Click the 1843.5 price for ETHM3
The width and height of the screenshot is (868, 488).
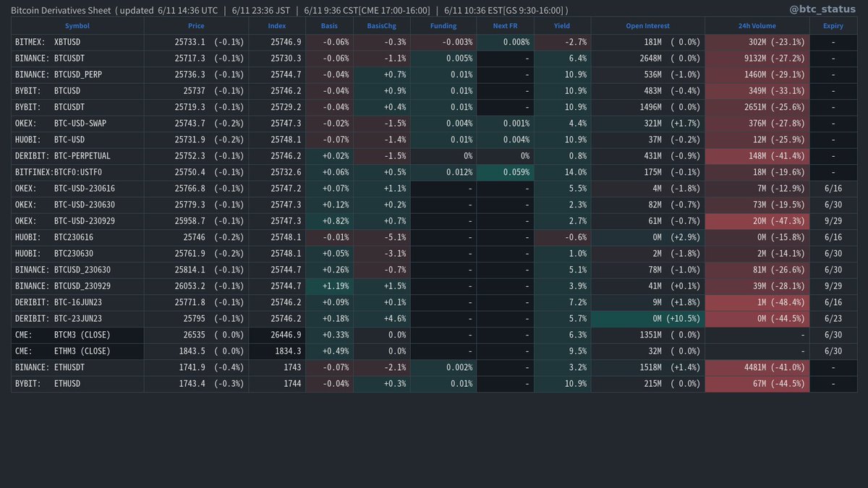[192, 351]
